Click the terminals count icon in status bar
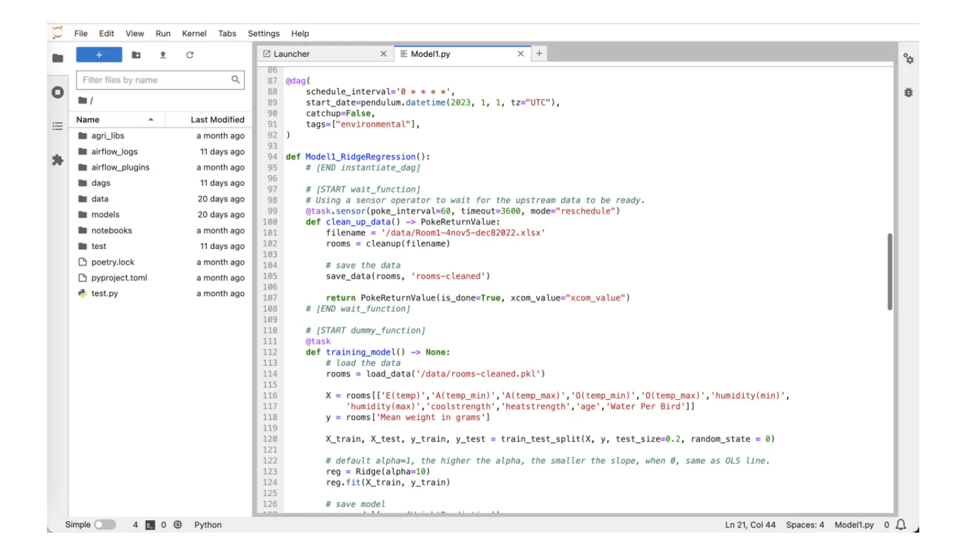 click(x=150, y=525)
